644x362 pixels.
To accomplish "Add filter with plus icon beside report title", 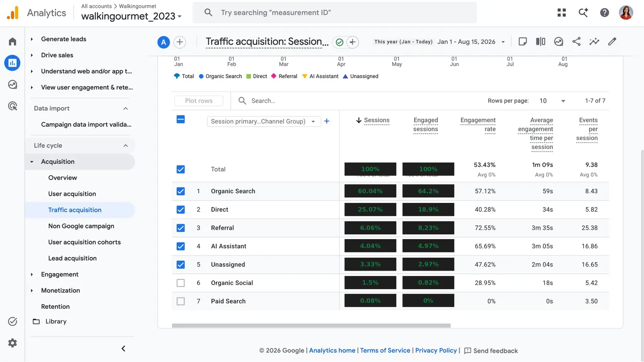I will point(353,42).
